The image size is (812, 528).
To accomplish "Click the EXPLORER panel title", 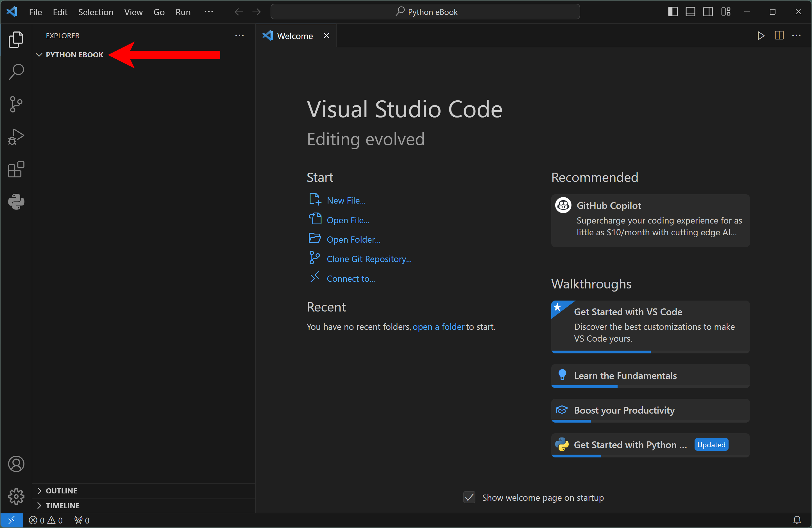I will pos(63,35).
